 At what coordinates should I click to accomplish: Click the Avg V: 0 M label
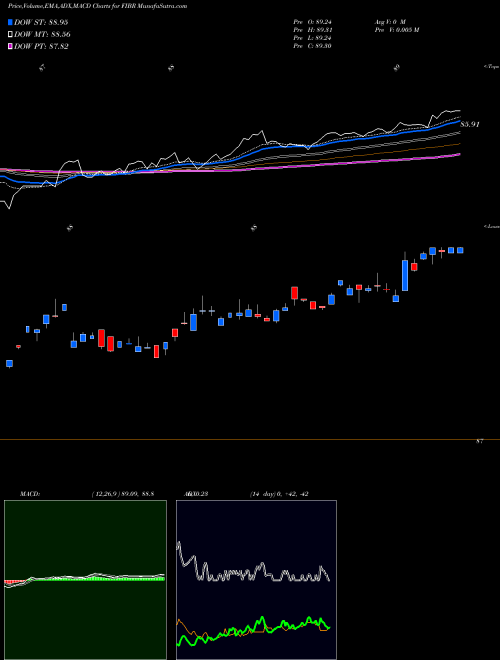[389, 22]
